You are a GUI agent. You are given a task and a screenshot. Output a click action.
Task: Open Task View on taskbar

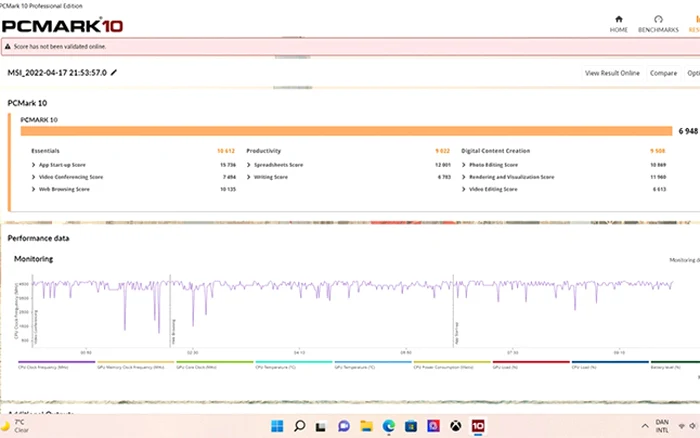[x=321, y=427]
